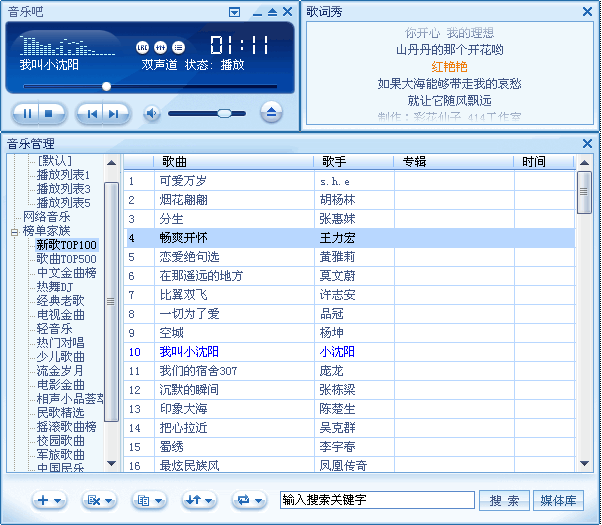Image resolution: width=602 pixels, height=525 pixels.
Task: Open the player menu dropdown icon
Action: point(234,12)
